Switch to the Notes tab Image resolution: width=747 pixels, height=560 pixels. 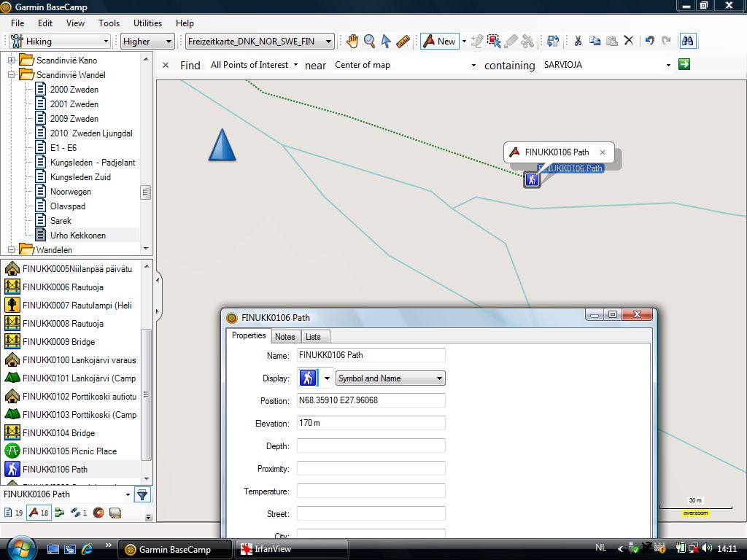click(285, 336)
